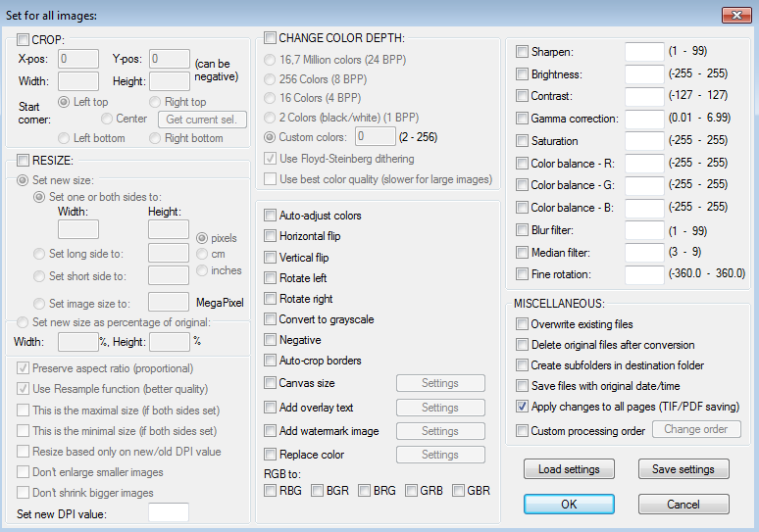This screenshot has width=759, height=532.
Task: Tick Don't enlarge smaller images
Action: click(x=23, y=472)
